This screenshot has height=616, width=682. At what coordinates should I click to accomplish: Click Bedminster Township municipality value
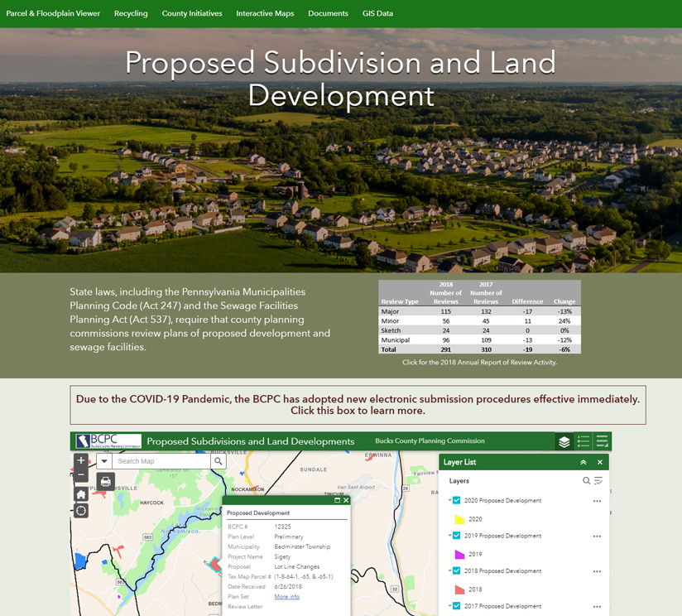click(x=302, y=546)
